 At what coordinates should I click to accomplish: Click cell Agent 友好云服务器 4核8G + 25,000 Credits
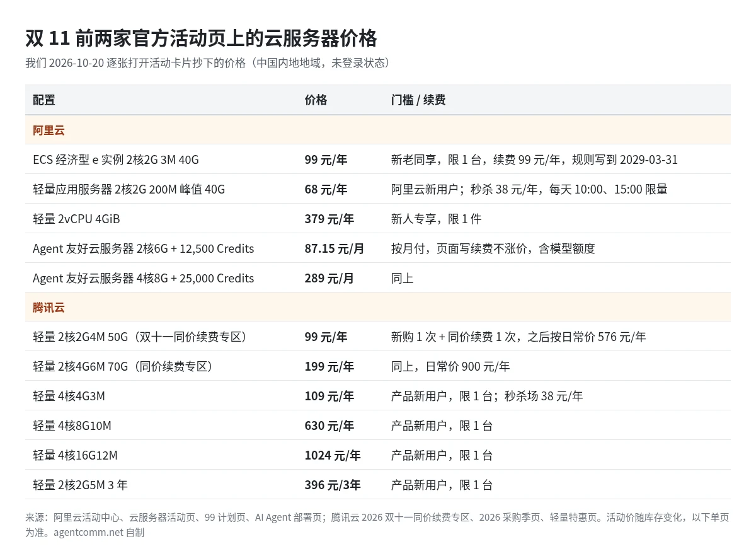pyautogui.click(x=144, y=278)
